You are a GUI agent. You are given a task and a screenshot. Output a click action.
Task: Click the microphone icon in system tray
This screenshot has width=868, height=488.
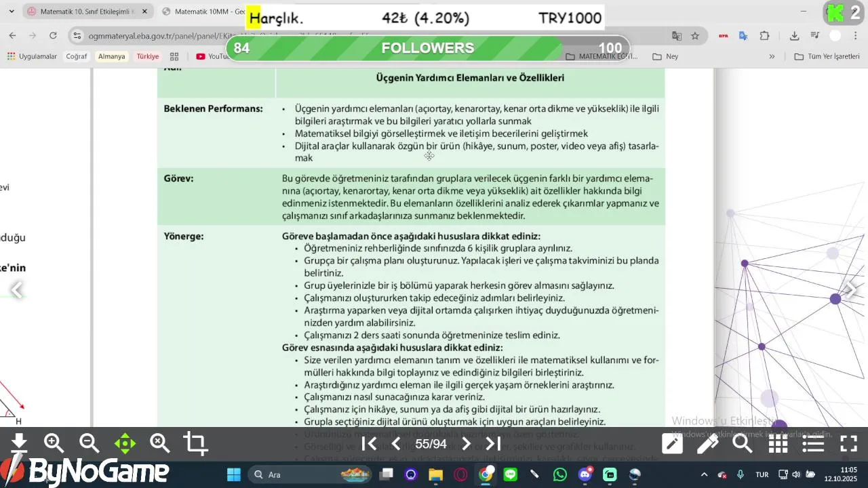click(x=741, y=474)
